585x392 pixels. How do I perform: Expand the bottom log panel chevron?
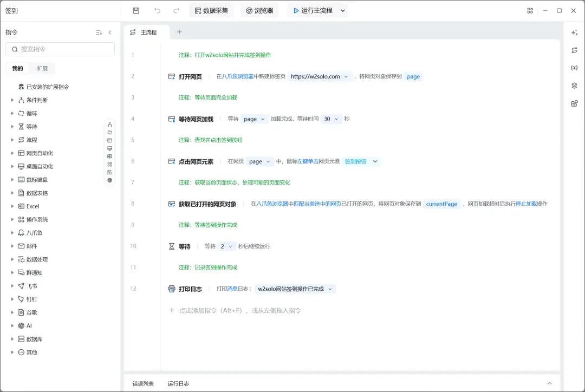point(549,383)
